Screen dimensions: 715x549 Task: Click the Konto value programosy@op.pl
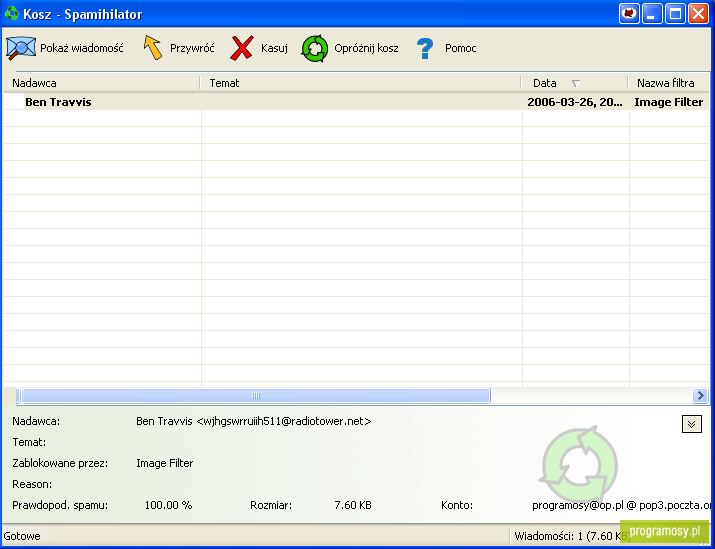tap(621, 505)
